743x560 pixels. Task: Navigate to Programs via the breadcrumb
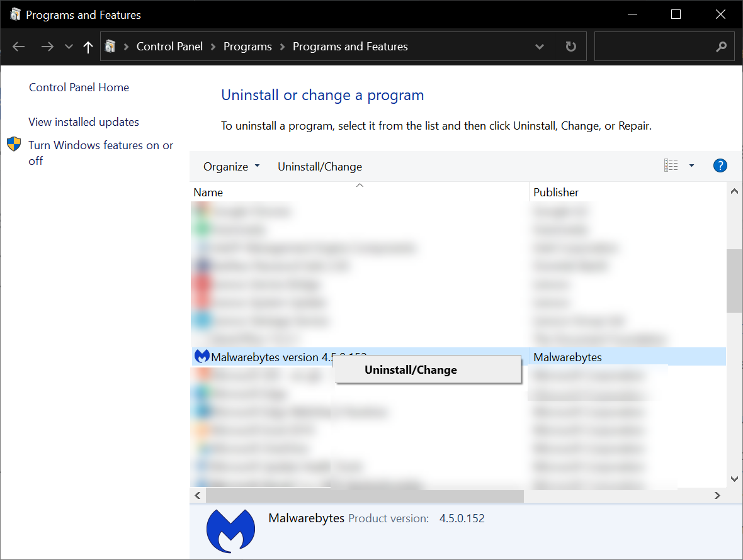pyautogui.click(x=247, y=46)
